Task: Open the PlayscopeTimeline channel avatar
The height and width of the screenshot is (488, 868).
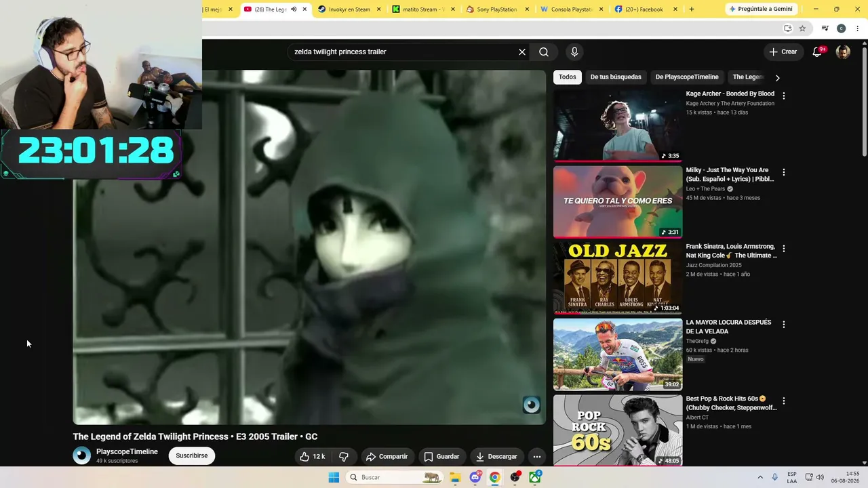Action: click(x=81, y=455)
